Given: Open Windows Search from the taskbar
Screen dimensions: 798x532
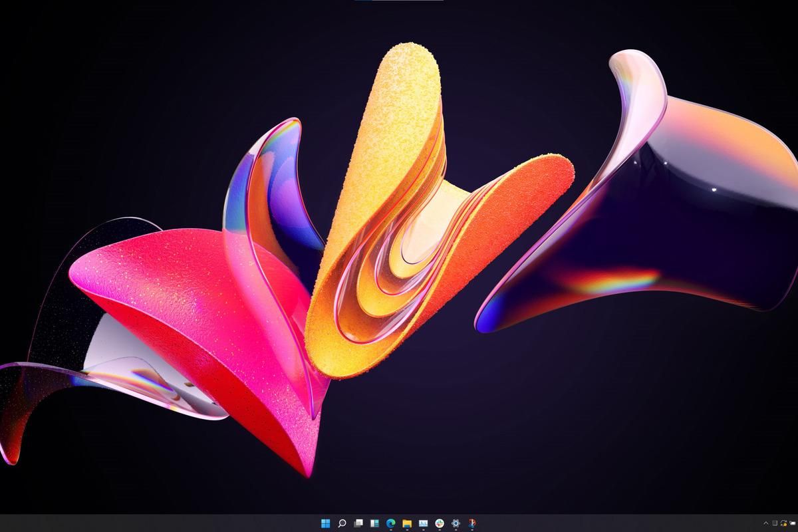Looking at the screenshot, I should 341,523.
